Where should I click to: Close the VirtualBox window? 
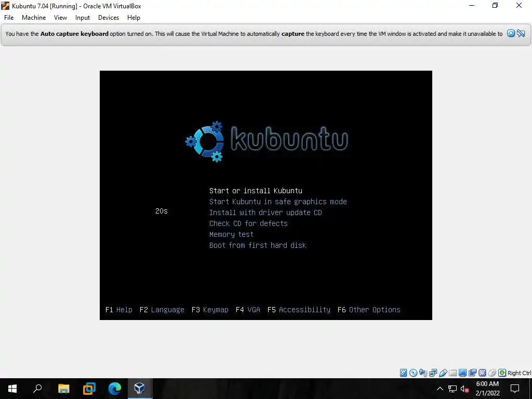coord(519,6)
